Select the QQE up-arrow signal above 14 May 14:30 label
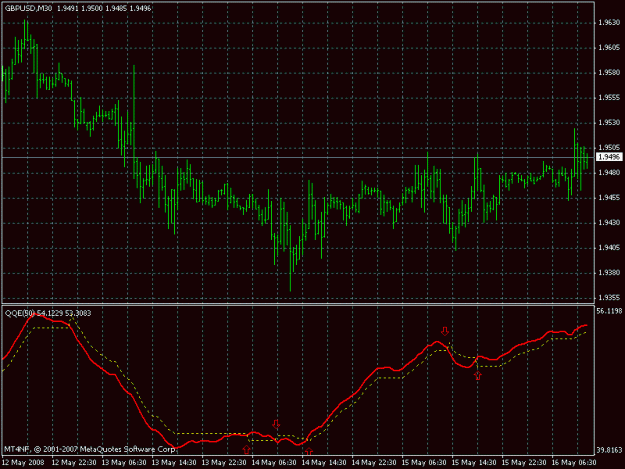 (x=309, y=451)
